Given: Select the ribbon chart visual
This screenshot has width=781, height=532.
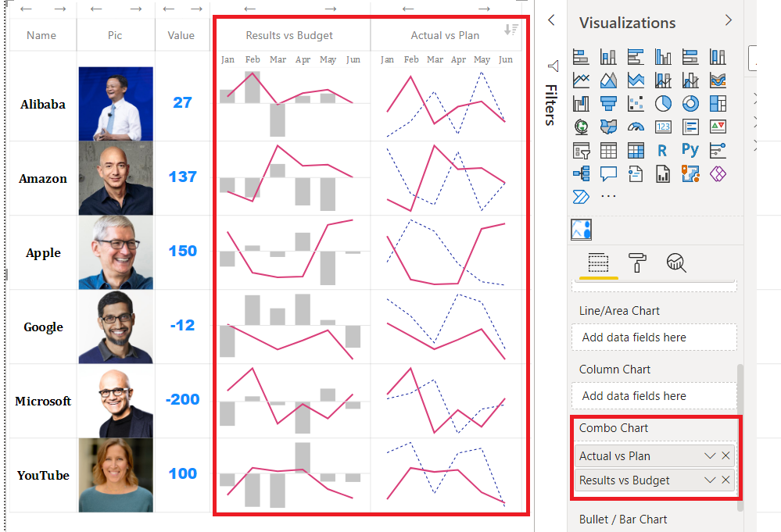Looking at the screenshot, I should tap(718, 80).
